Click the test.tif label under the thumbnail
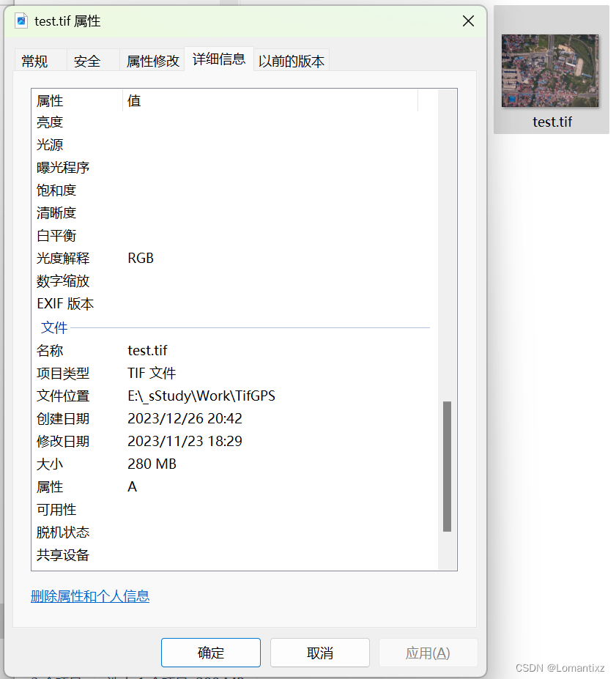 tap(552, 122)
